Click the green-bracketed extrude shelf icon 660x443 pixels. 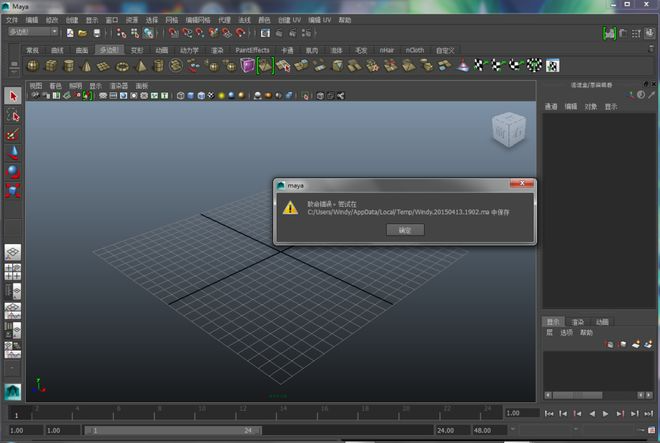click(266, 66)
